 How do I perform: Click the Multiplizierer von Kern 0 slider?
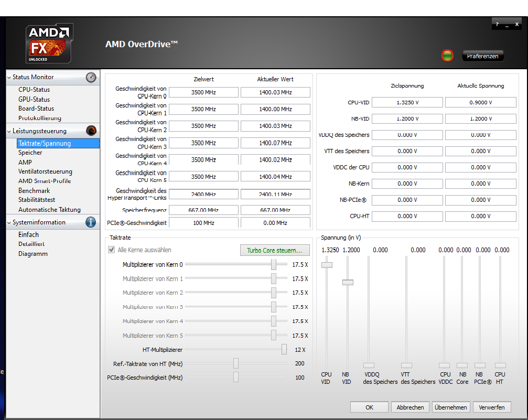click(x=273, y=264)
